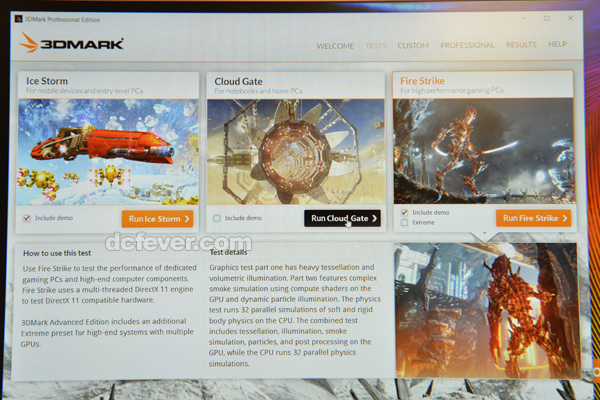Click 'For mobile devices and entry-level PCs' subtitle

tap(84, 91)
